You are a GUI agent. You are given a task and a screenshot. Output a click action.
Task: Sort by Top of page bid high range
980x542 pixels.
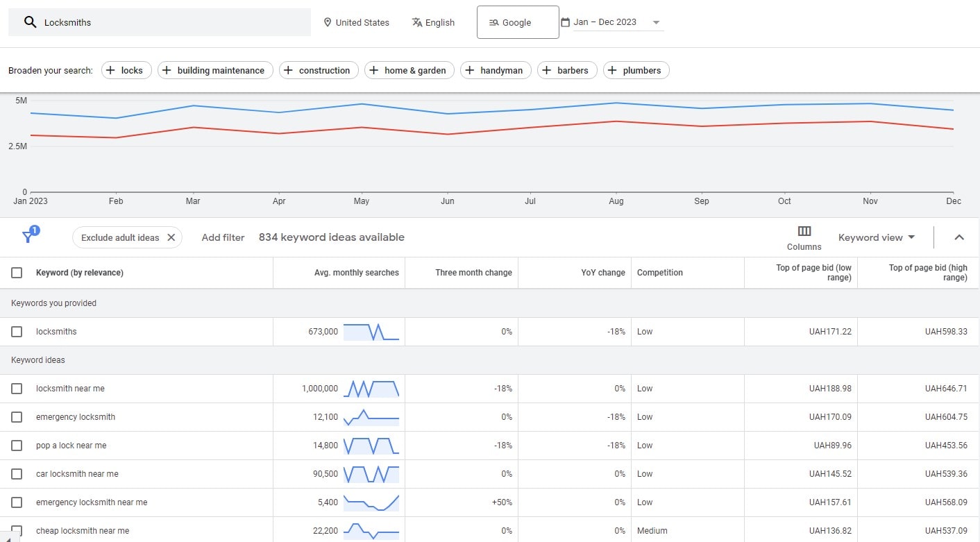[x=928, y=273]
